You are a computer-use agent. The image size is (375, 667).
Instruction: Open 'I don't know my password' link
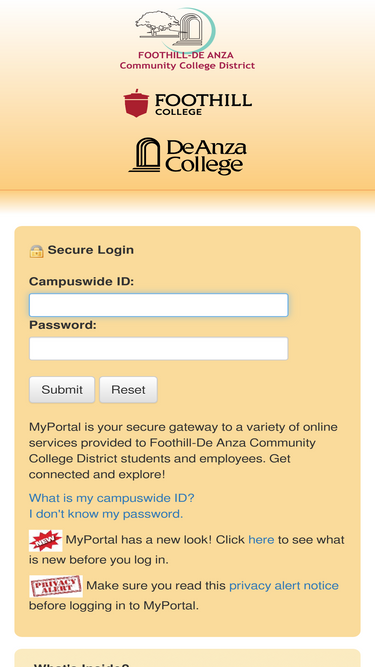(x=106, y=514)
